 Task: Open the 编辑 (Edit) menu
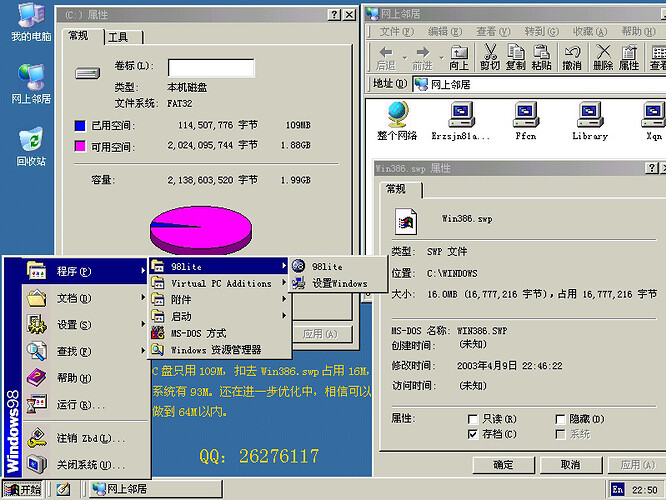444,32
